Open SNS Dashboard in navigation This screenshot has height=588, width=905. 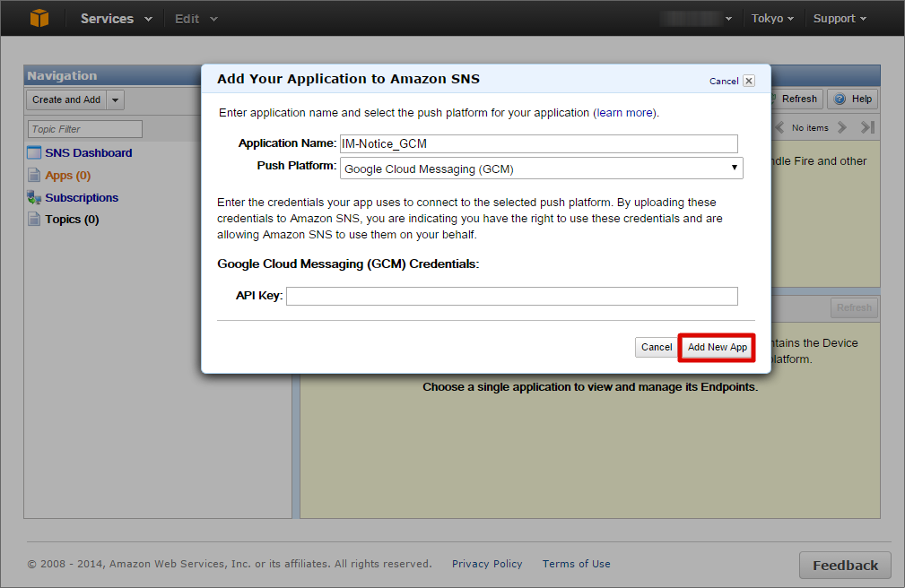click(88, 153)
